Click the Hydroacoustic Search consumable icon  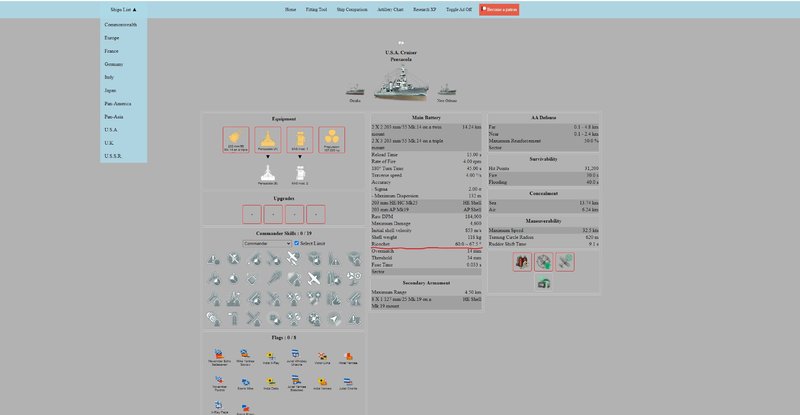coord(543,262)
